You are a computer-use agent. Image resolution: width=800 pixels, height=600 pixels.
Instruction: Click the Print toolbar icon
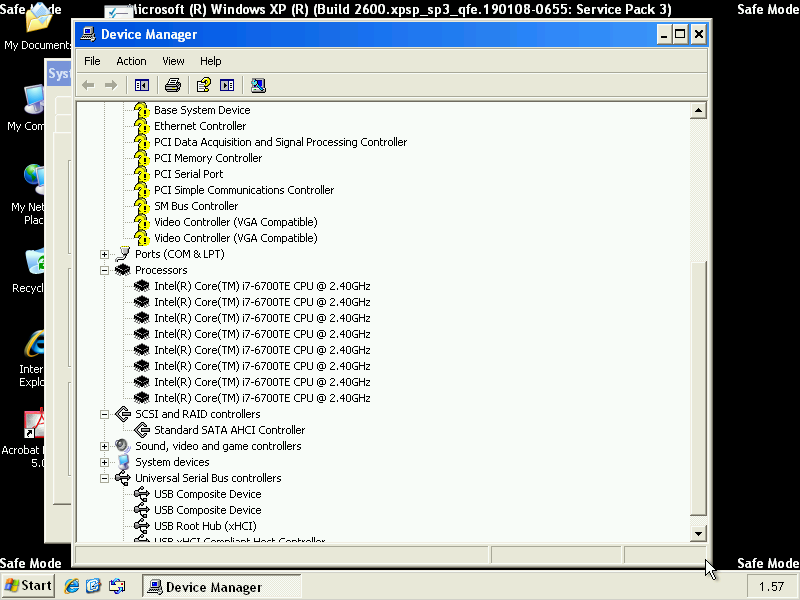[172, 85]
